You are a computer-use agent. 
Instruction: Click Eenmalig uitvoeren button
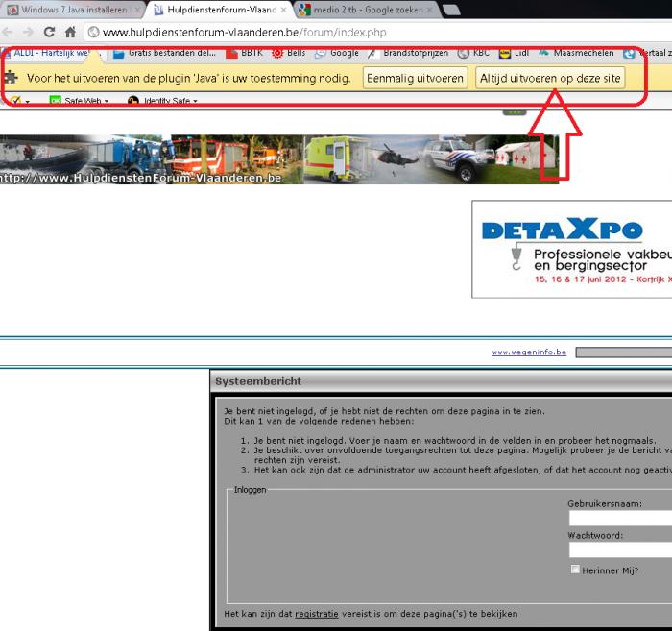pyautogui.click(x=416, y=78)
